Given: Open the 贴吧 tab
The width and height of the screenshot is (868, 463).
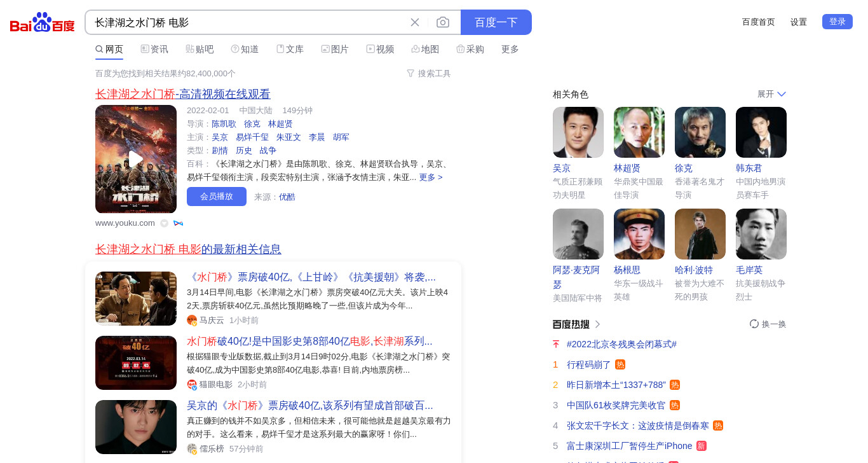Looking at the screenshot, I should [200, 49].
